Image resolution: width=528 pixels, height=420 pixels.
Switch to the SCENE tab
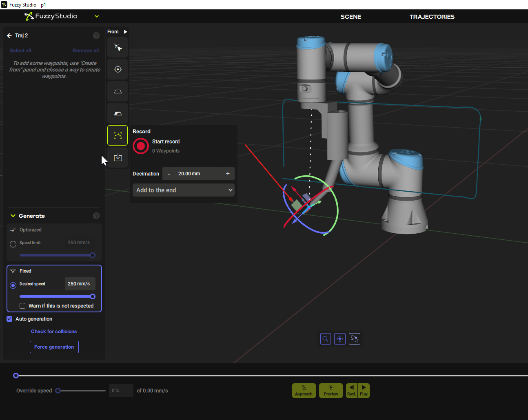click(x=351, y=17)
